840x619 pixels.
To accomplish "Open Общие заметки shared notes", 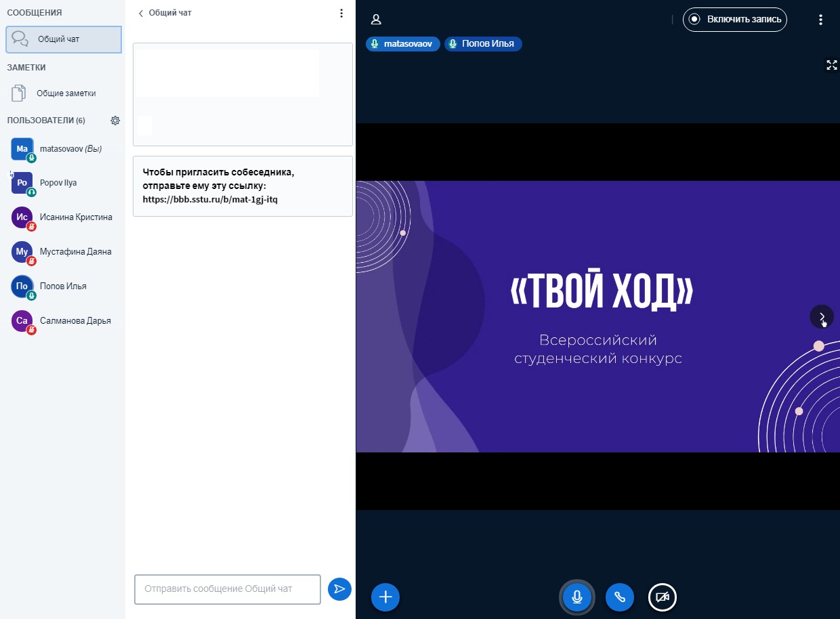I will pos(64,93).
